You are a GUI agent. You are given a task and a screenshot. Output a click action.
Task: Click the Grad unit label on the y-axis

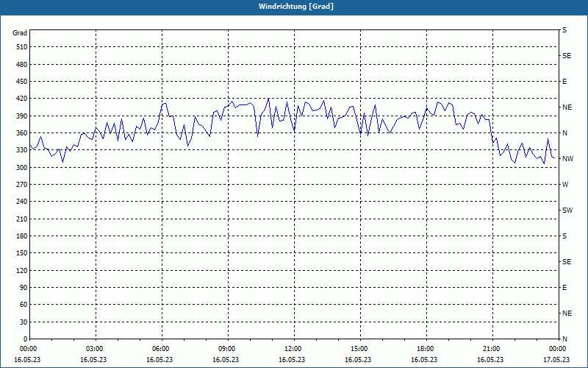[20, 33]
